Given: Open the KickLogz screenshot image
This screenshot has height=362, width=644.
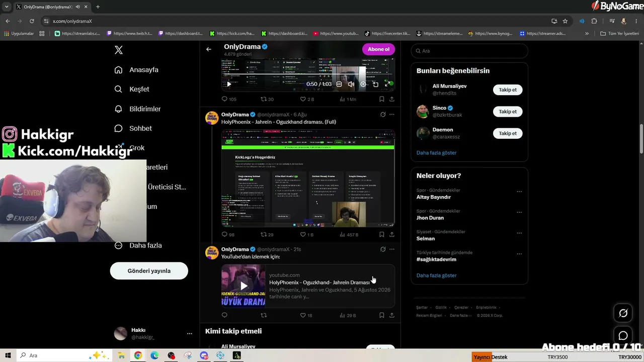Looking at the screenshot, I should (308, 178).
